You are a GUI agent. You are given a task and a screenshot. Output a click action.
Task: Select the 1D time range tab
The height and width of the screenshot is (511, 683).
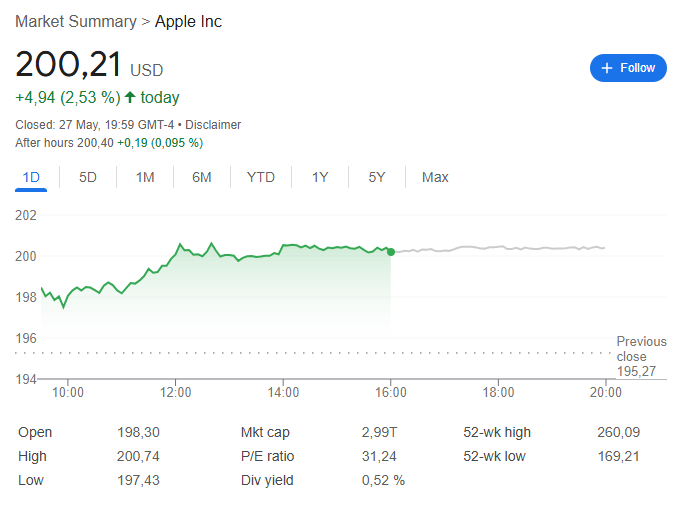[x=31, y=177]
